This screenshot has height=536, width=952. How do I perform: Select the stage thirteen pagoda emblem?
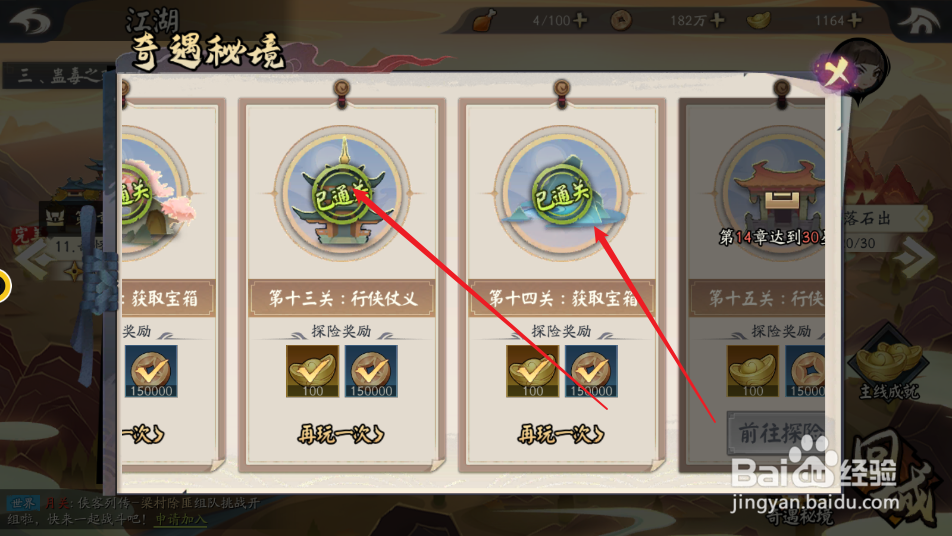point(342,194)
